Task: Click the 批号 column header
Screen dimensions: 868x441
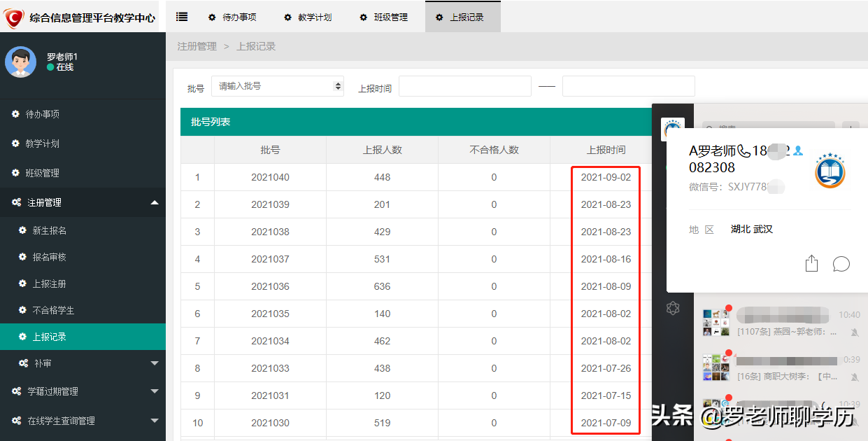Action: coord(270,150)
